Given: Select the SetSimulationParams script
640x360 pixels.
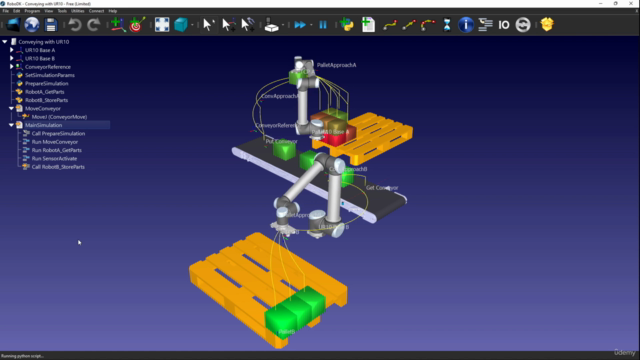Looking at the screenshot, I should point(50,75).
